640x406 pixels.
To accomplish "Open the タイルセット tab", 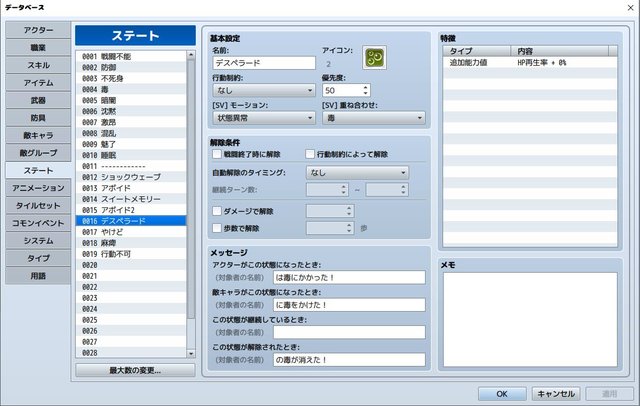I will (38, 206).
